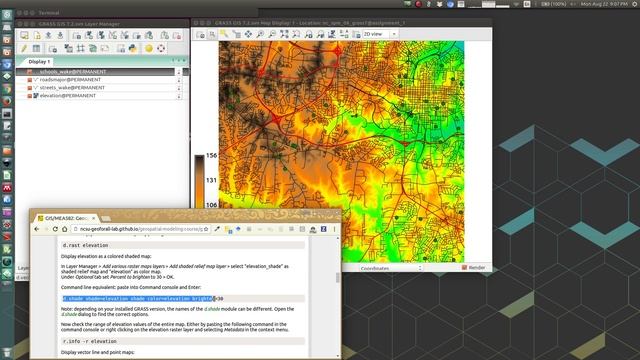640x360 pixels.
Task: Edit vector map pencil icon
Action: pyautogui.click(x=24, y=48)
